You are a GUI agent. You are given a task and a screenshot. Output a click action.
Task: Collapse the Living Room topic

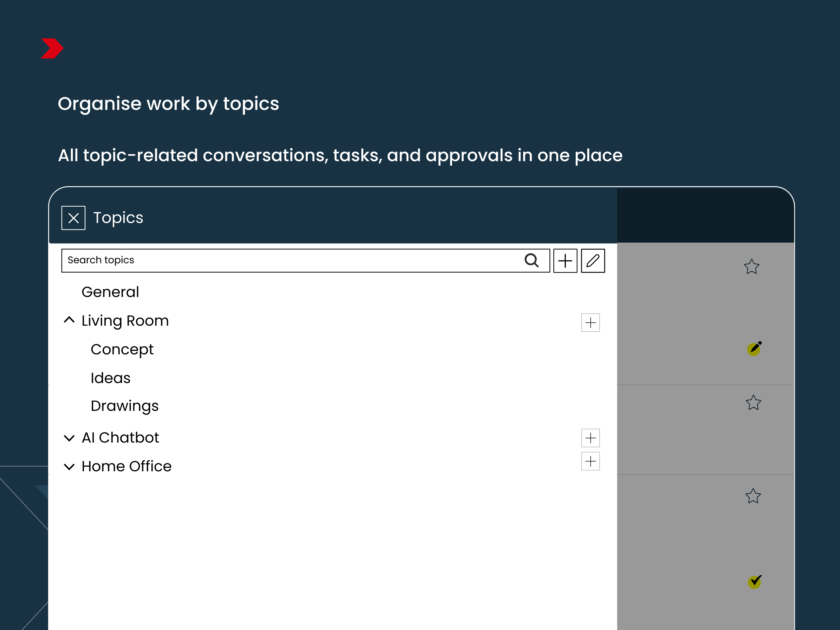pos(69,320)
